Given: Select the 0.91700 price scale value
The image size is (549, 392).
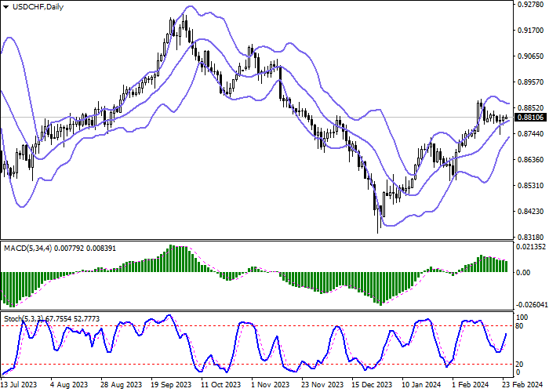Looking at the screenshot, I should 531,31.
